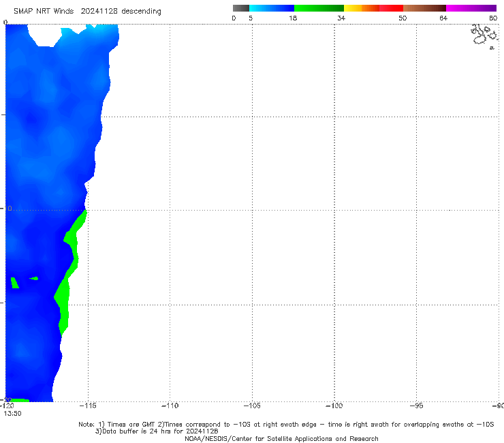This screenshot has width=504, height=443.
Task: Click the white data gap at the swath top
Action: (x=45, y=35)
